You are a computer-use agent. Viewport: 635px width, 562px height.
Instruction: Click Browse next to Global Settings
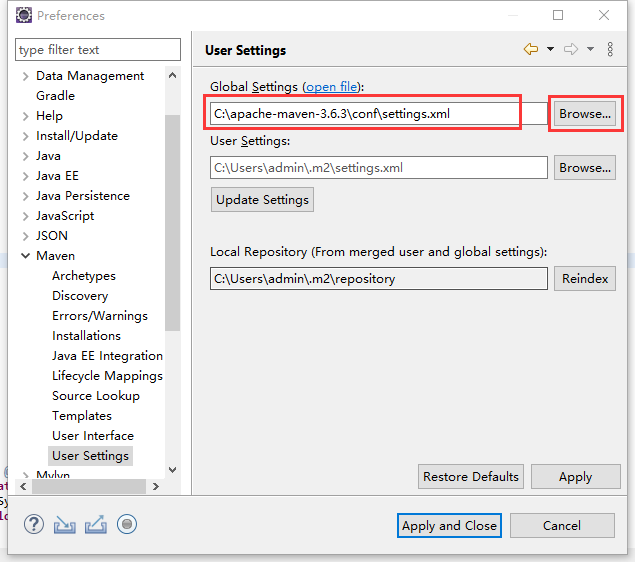click(x=584, y=114)
